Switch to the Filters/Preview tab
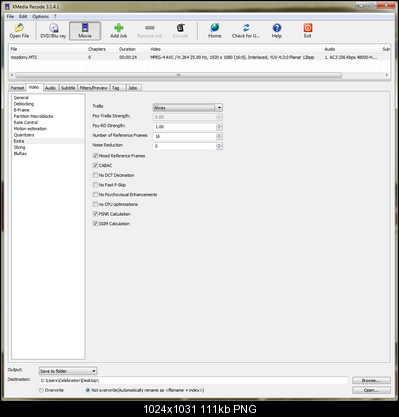The height and width of the screenshot is (417, 399). coord(93,88)
